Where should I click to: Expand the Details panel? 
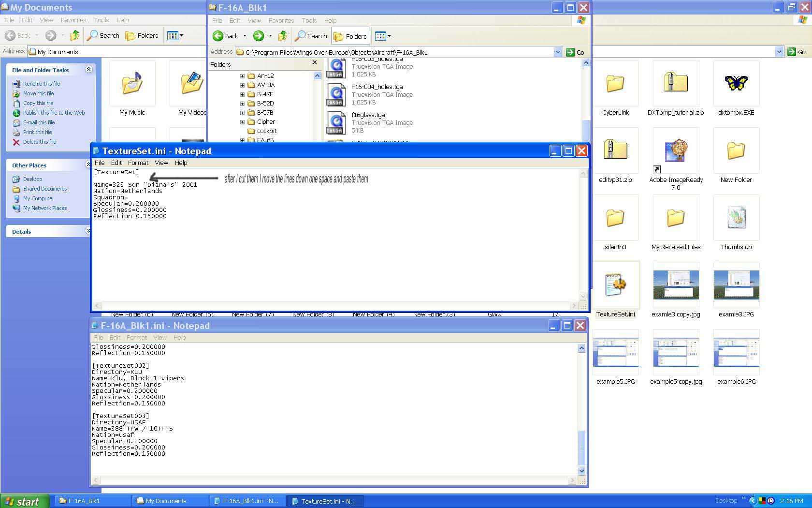[88, 231]
